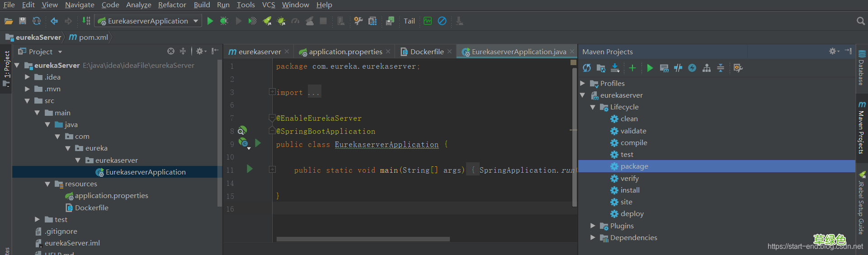Image resolution: width=868 pixels, height=255 pixels.
Task: Open Maven Projects panel gear menu
Action: 834,52
